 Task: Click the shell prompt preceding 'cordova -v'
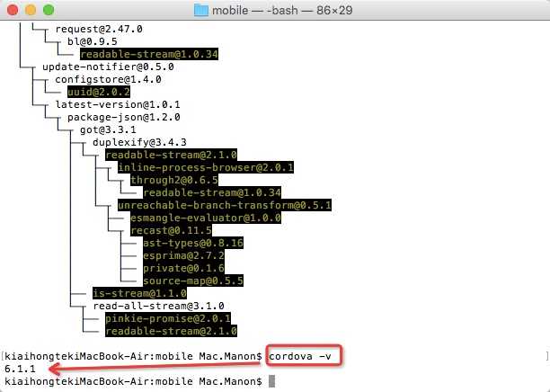click(133, 357)
